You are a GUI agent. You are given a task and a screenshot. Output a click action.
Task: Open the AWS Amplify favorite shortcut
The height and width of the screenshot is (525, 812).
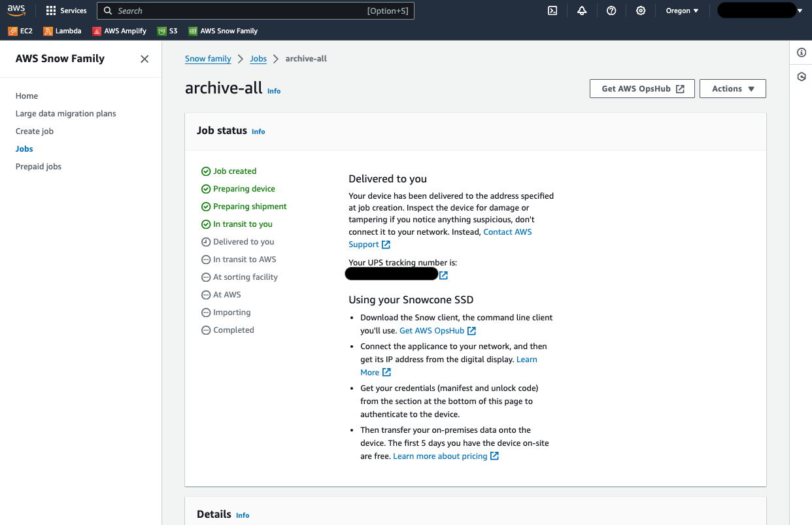[119, 31]
